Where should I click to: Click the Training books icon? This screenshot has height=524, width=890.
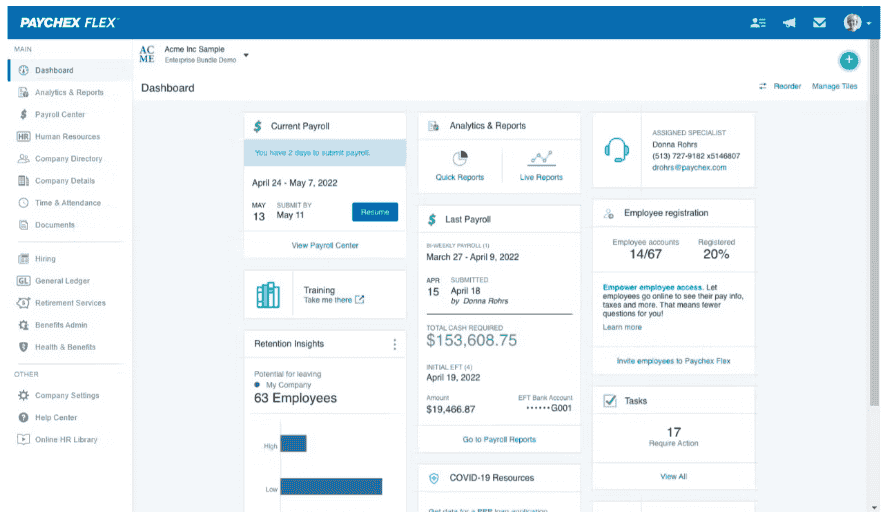268,295
